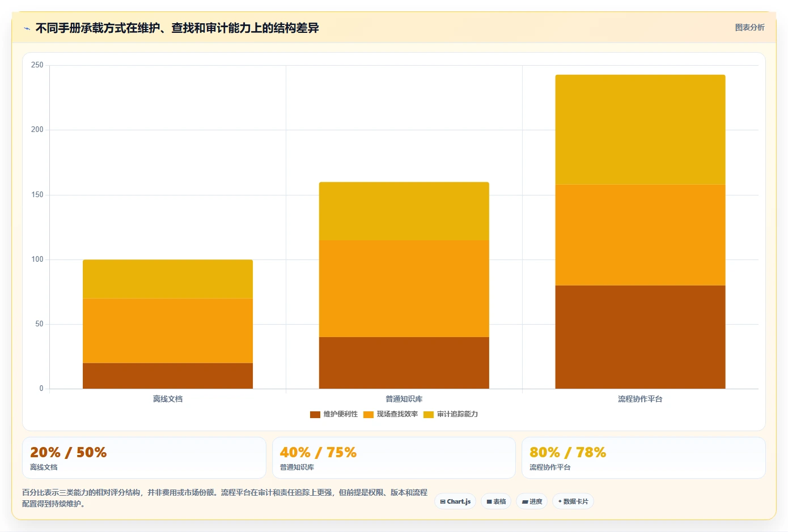Select the 表格 tag

pyautogui.click(x=496, y=501)
